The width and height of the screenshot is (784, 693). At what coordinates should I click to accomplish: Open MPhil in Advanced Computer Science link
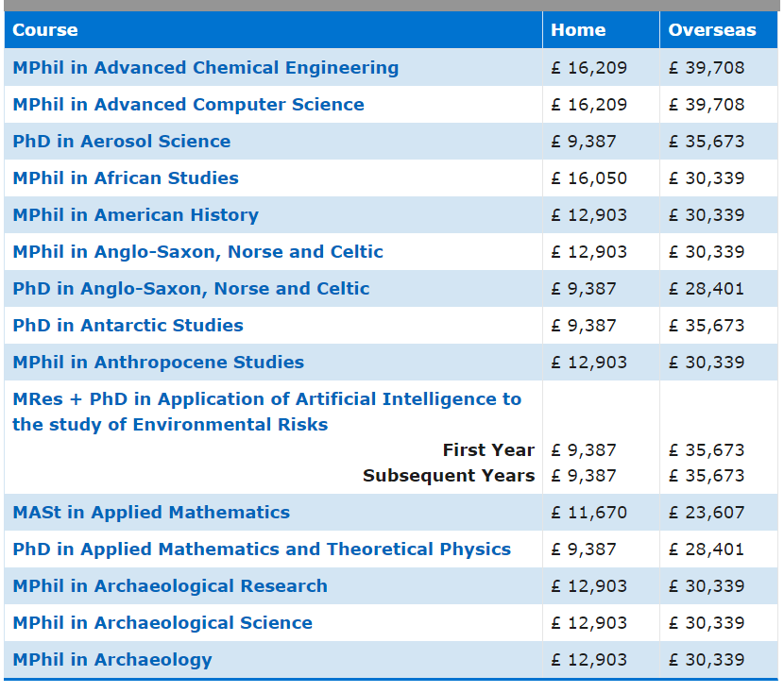[x=189, y=105]
